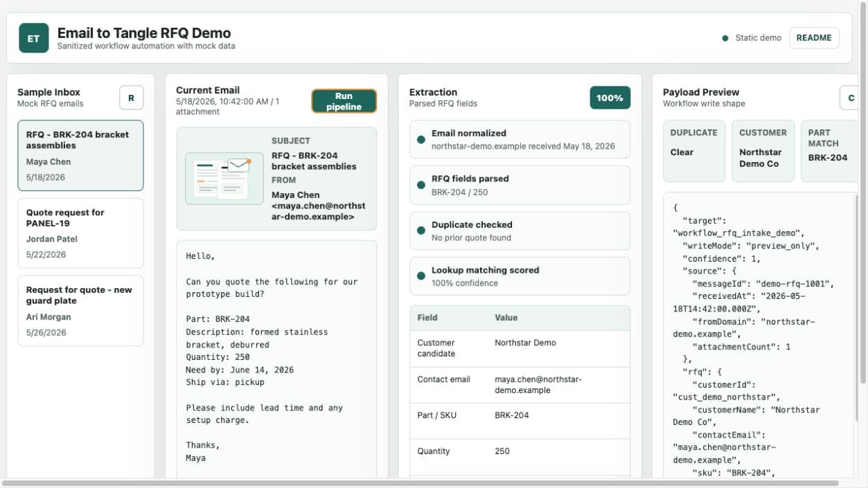868x488 pixels.
Task: Click the RFQ fields parsed status dot
Action: click(420, 185)
